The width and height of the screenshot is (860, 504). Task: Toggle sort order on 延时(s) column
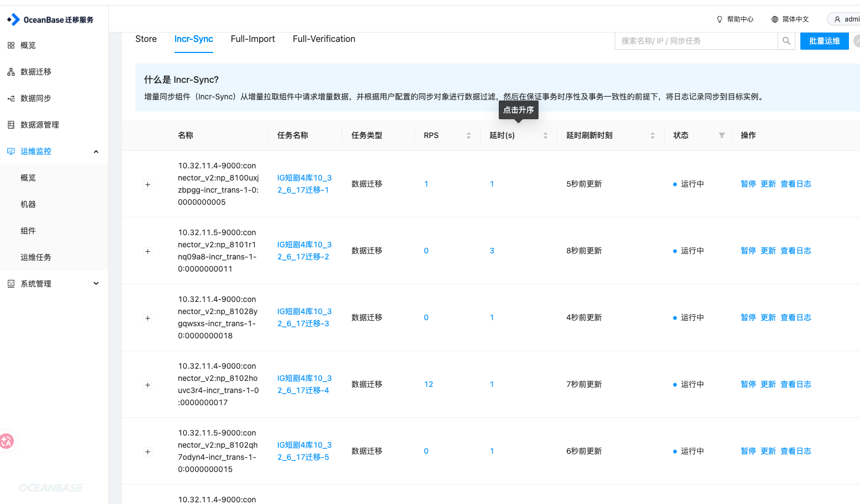coord(545,135)
